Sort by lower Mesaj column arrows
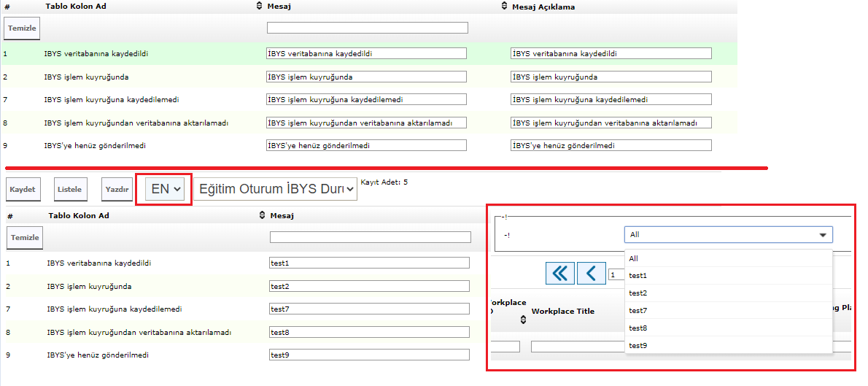868x386 pixels. tap(262, 216)
